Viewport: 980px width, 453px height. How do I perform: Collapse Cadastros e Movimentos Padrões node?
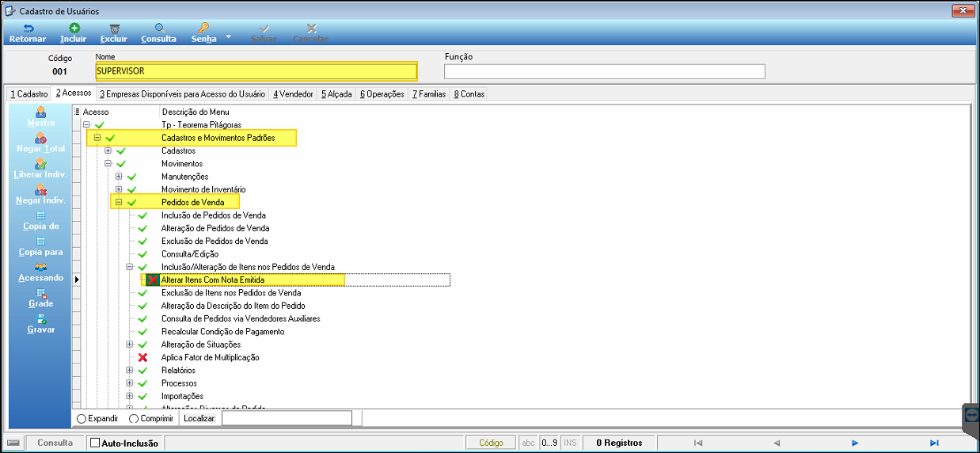point(97,138)
